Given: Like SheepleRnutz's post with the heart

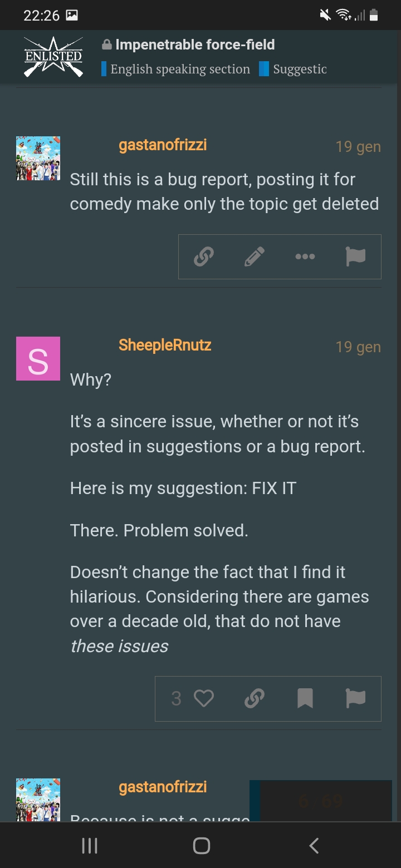Looking at the screenshot, I should (x=204, y=698).
